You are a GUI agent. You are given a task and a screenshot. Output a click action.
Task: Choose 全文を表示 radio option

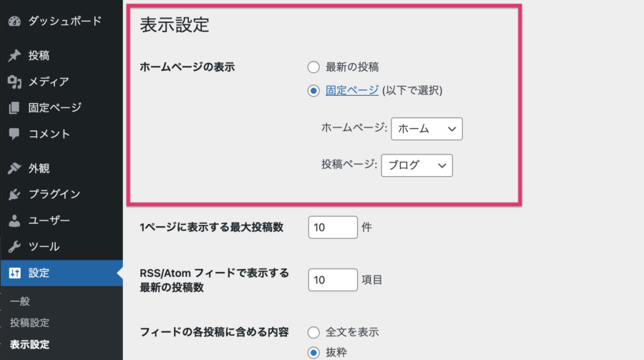coord(313,332)
